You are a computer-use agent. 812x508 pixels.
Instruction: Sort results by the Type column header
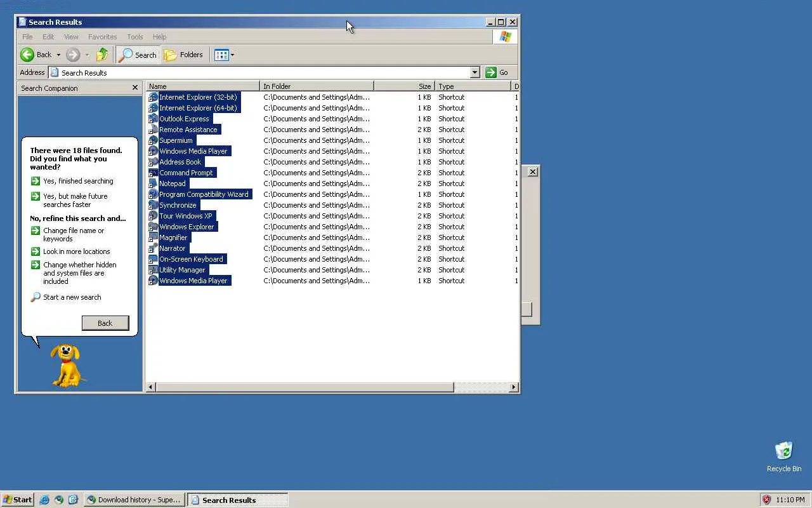[473, 86]
